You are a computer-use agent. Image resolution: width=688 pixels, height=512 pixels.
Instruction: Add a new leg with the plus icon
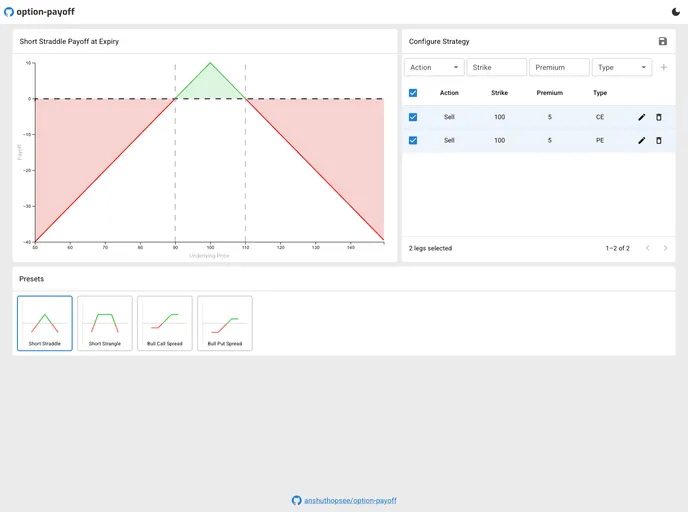[x=663, y=67]
